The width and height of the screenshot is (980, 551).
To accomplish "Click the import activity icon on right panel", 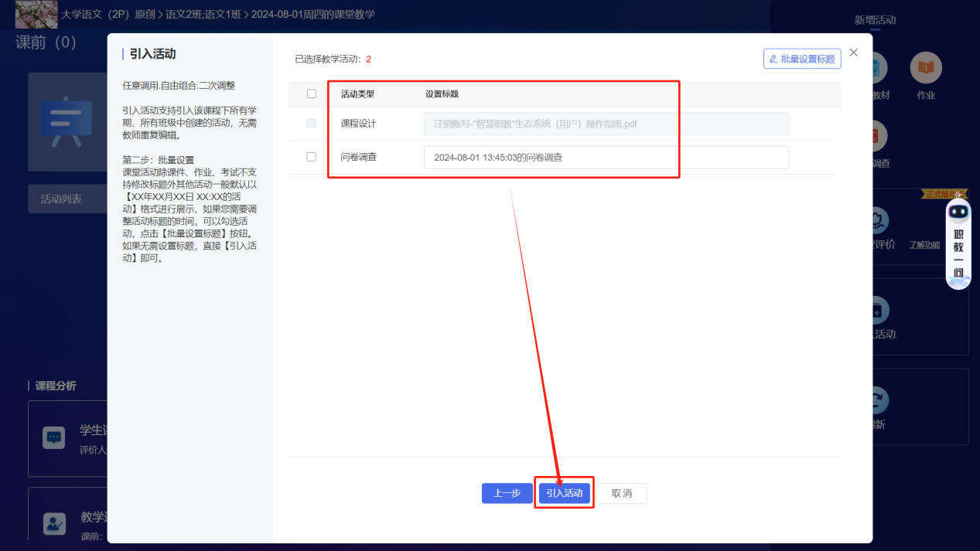I will pos(877,311).
